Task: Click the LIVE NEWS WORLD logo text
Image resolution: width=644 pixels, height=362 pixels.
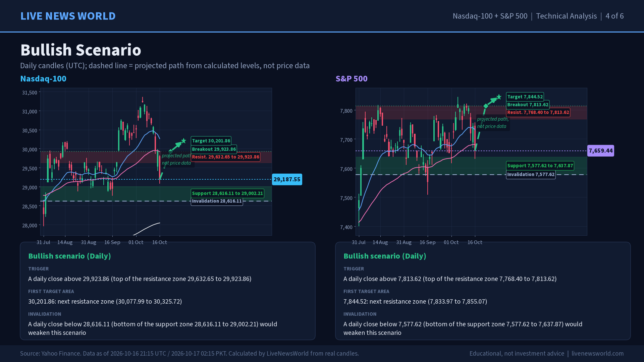Action: [68, 16]
